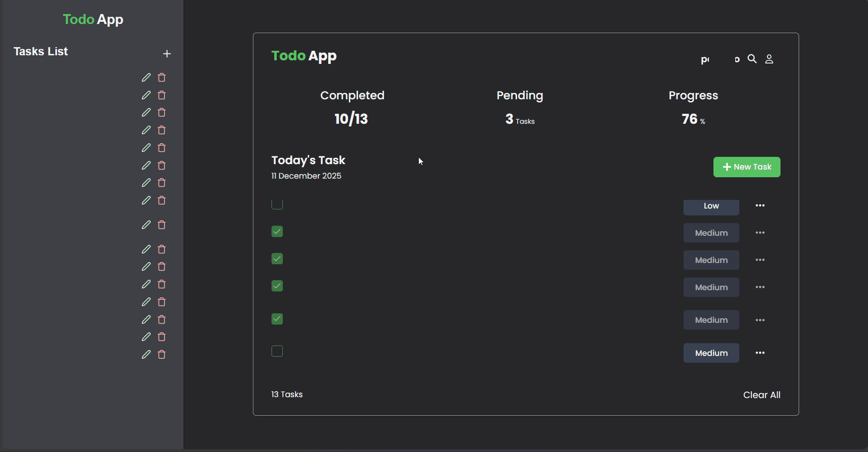Click the search magnifier icon in header
The height and width of the screenshot is (452, 868).
[x=752, y=59]
